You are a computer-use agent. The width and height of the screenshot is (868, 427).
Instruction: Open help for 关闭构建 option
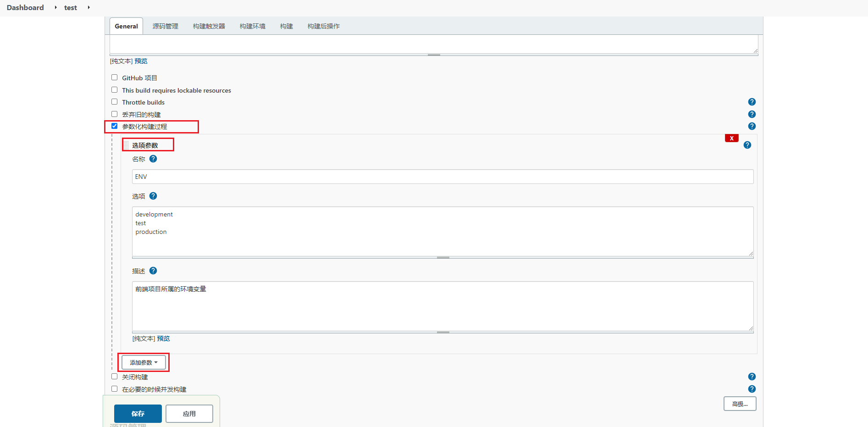(752, 377)
